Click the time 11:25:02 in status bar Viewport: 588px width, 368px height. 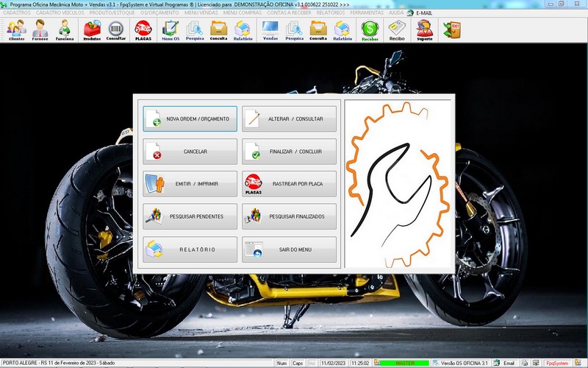pyautogui.click(x=360, y=363)
